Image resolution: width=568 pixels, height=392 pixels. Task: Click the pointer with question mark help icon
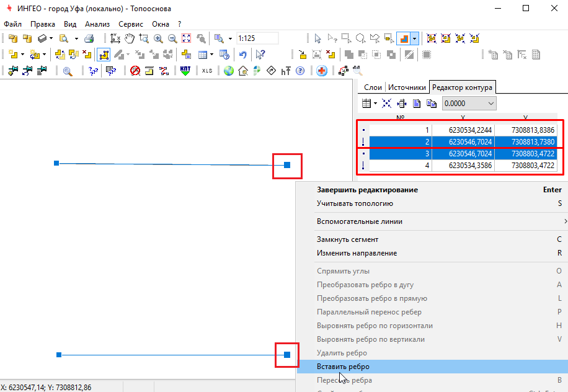(260, 55)
